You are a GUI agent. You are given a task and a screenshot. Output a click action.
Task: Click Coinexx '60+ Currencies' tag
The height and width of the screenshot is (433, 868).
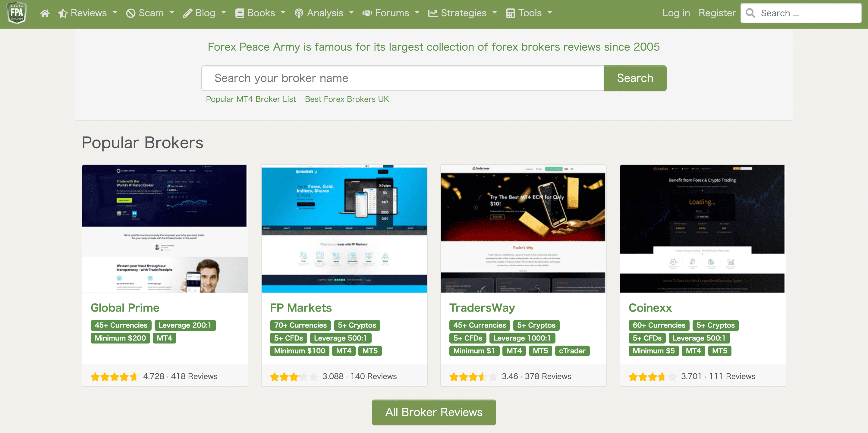click(x=659, y=325)
